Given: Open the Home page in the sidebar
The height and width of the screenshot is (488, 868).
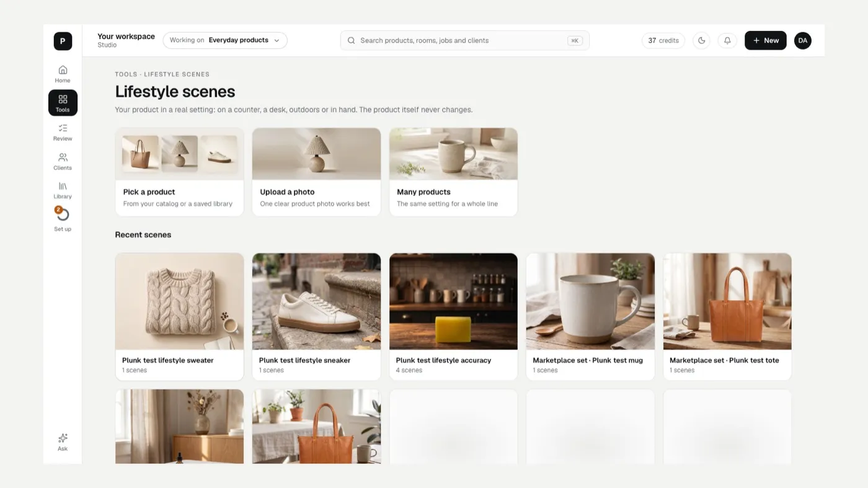Looking at the screenshot, I should click(x=63, y=74).
